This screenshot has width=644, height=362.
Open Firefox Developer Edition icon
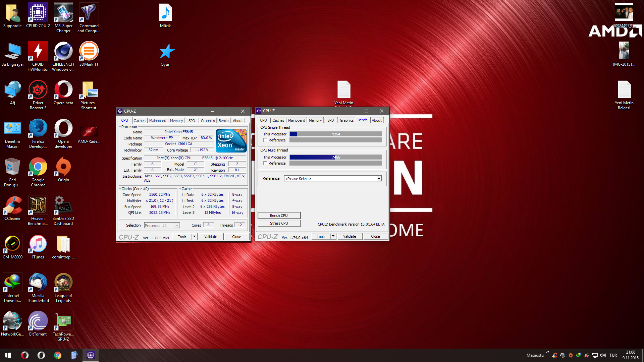[38, 133]
